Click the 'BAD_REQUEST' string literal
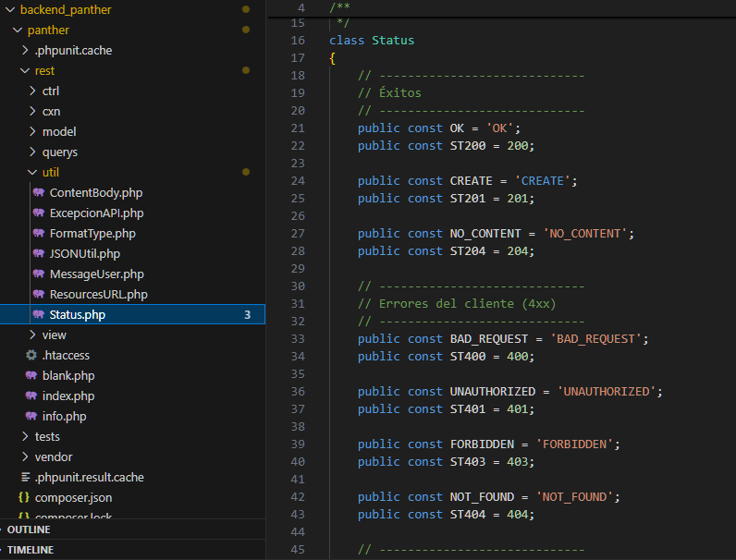The width and height of the screenshot is (736, 560). (x=595, y=338)
